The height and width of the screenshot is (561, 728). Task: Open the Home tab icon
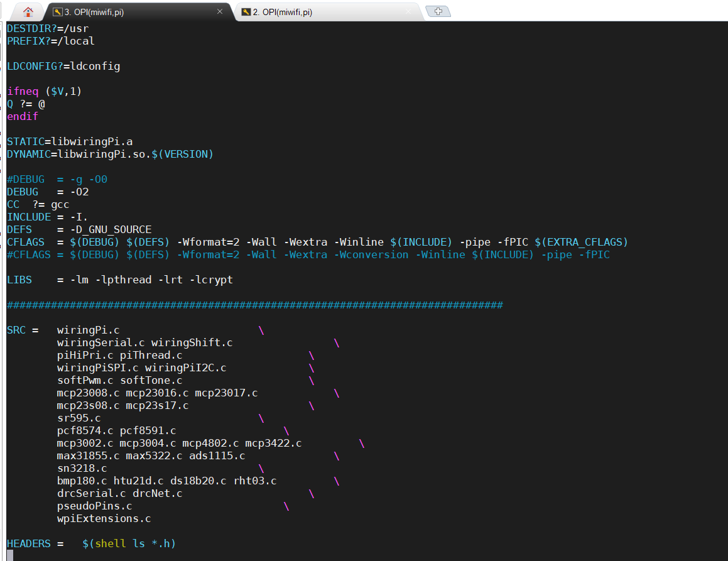coord(28,11)
